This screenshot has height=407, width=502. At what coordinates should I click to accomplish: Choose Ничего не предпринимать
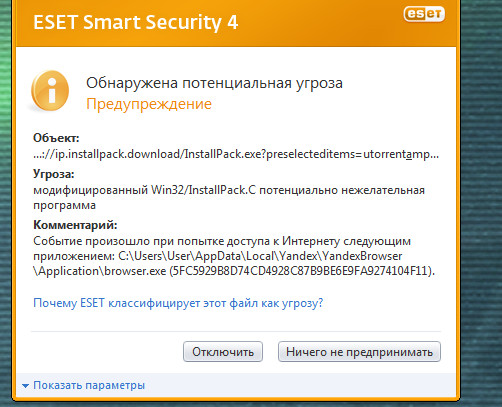point(359,352)
